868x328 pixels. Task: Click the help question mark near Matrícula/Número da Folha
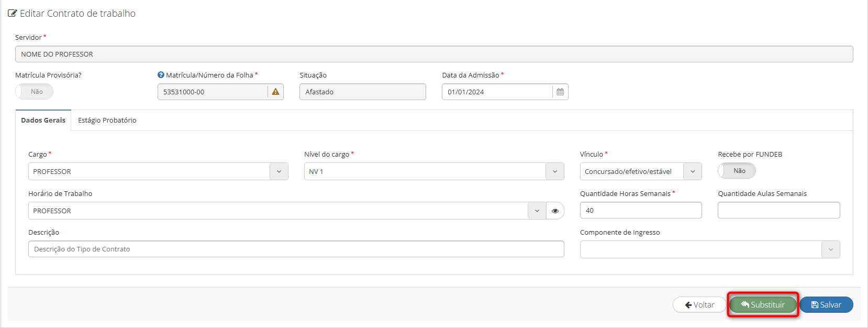click(161, 75)
